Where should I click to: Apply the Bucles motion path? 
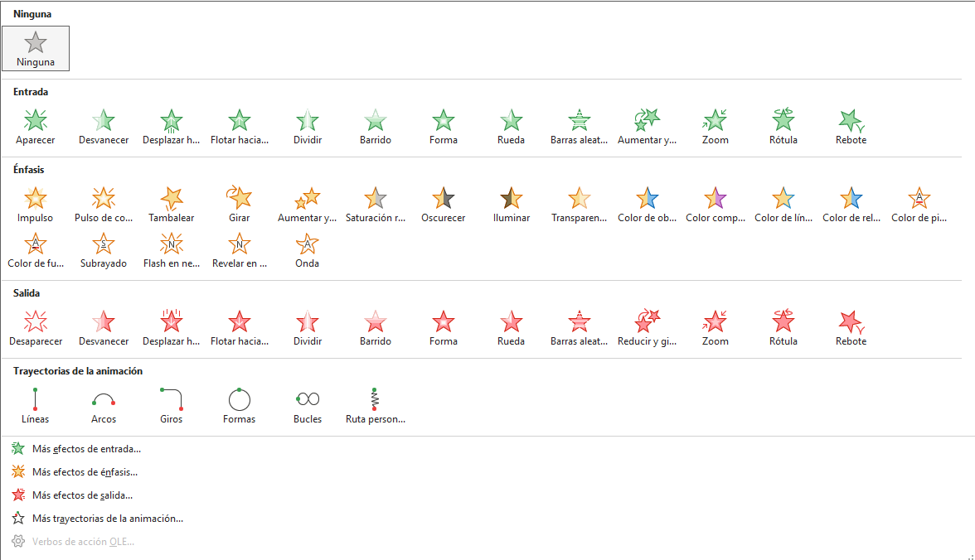coord(307,405)
